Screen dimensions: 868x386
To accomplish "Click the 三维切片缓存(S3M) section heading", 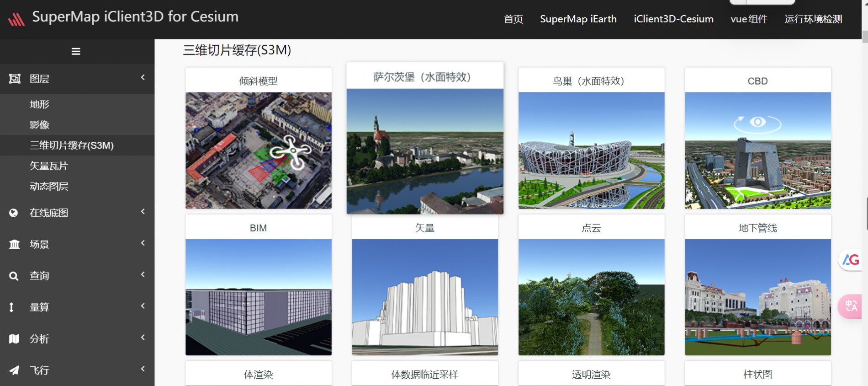I will [237, 50].
